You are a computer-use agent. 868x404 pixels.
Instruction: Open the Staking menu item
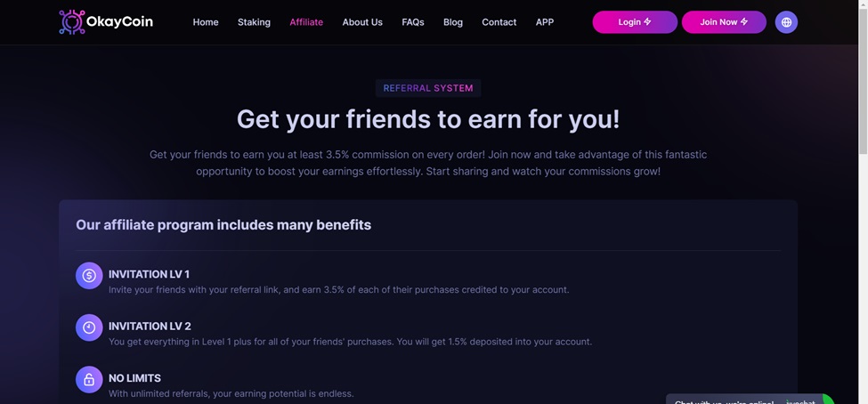coord(254,22)
